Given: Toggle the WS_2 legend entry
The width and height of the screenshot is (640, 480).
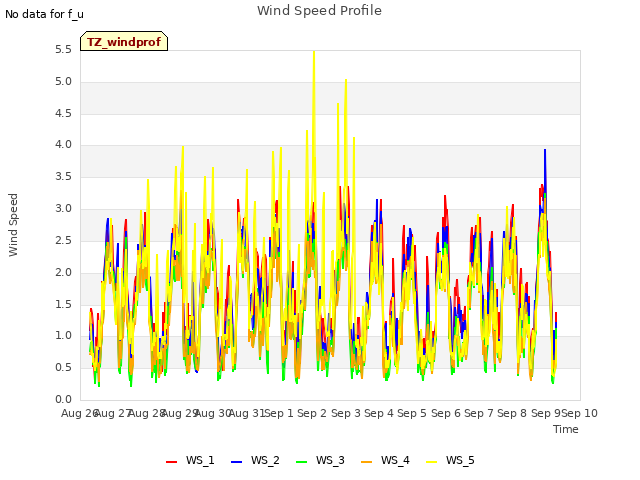Looking at the screenshot, I should point(255,460).
